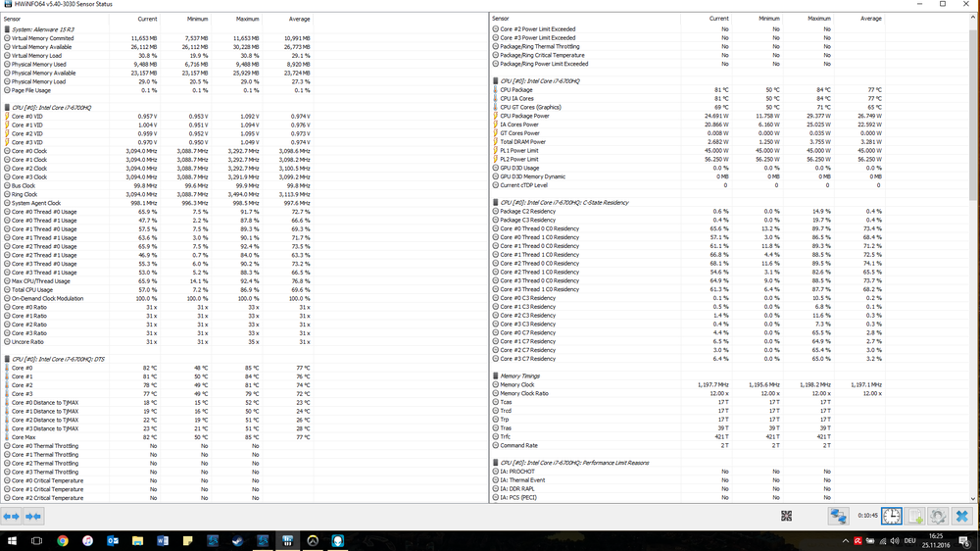Click the pixelated tray icon in status bar
Viewport: 980px width, 551px height.
point(787,516)
